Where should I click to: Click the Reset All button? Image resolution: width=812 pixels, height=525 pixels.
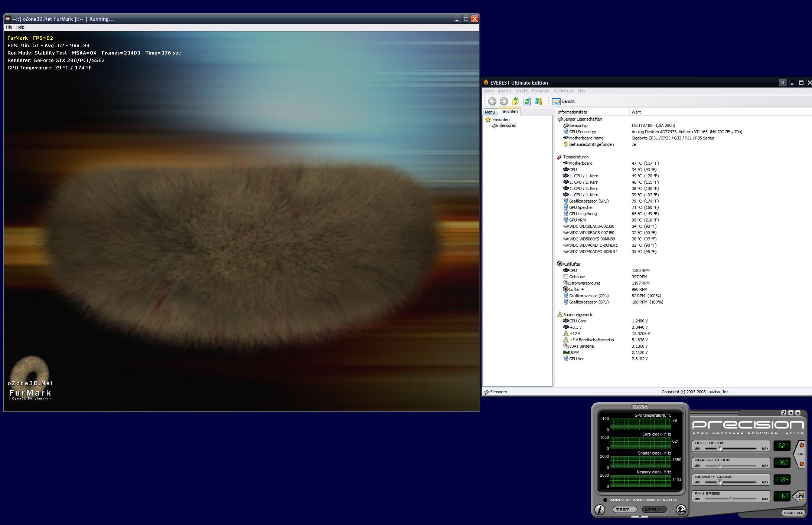click(793, 513)
